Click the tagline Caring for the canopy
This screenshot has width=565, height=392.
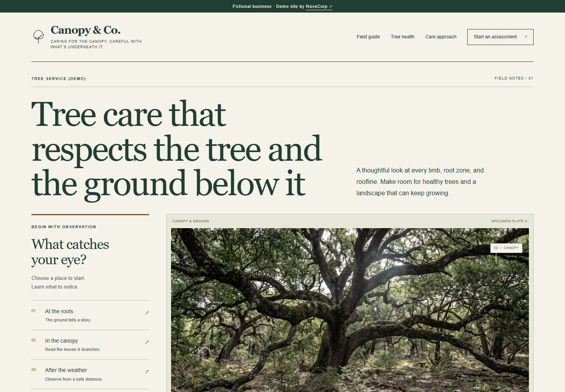96,44
